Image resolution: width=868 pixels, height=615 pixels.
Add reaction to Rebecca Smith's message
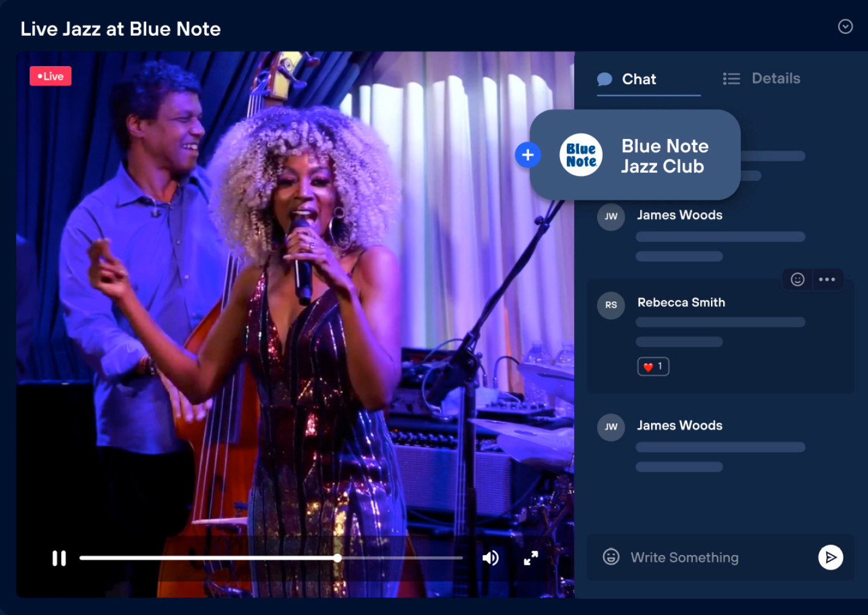click(798, 279)
